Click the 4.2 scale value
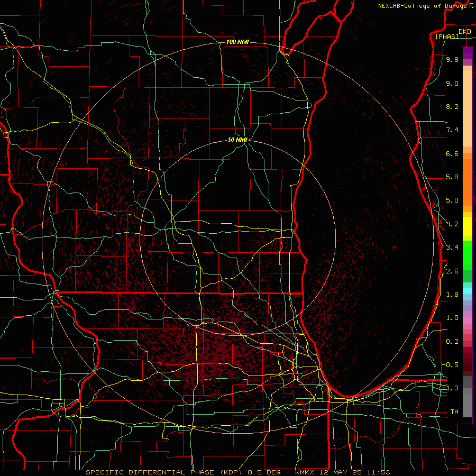The image size is (476, 476). click(x=452, y=224)
